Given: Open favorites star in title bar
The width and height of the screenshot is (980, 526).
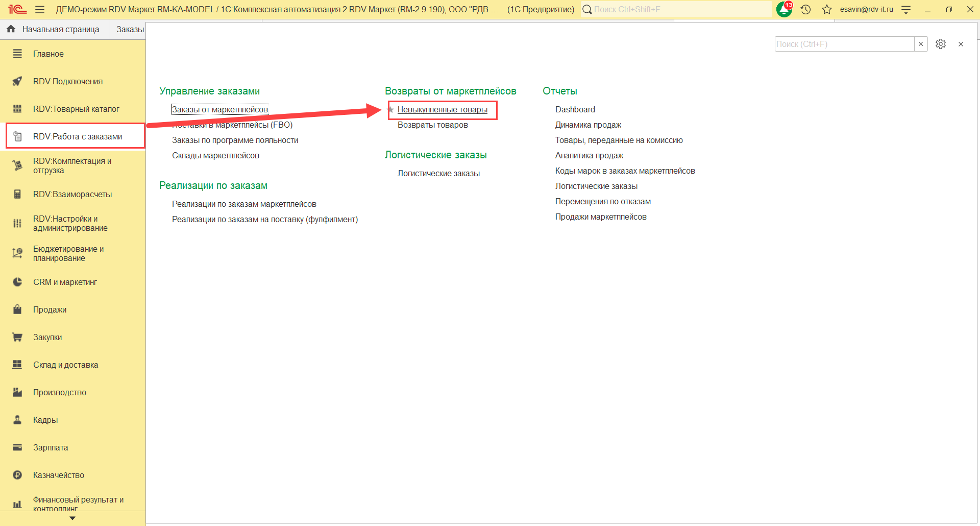Looking at the screenshot, I should (827, 10).
